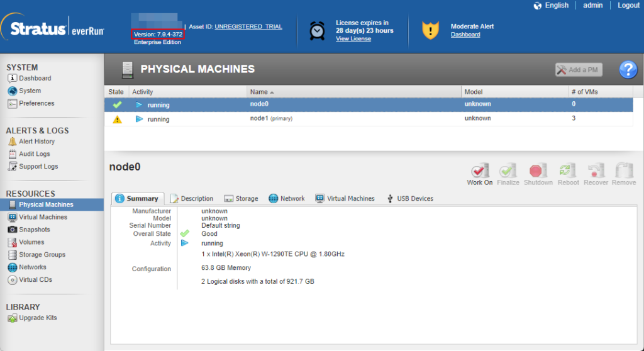
Task: Switch to the Description tab
Action: [x=192, y=199]
